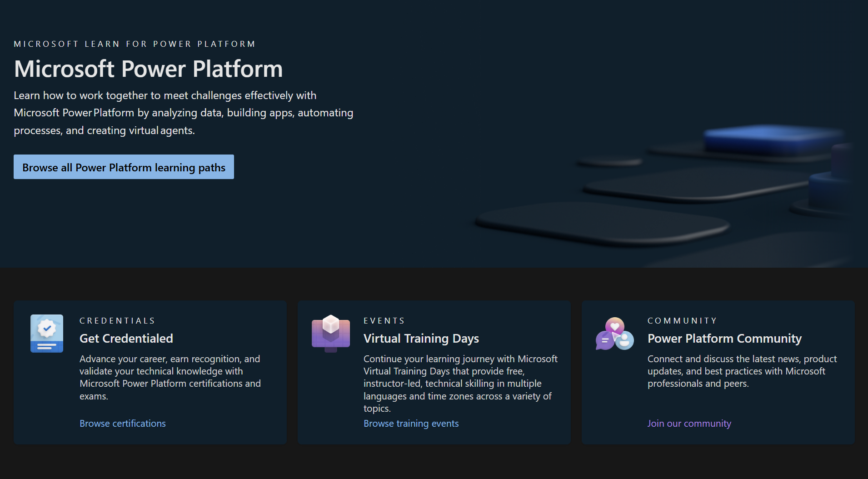Click the hero paragraph starting 'Learn how to work together'
Screen dimensions: 868x479
[x=184, y=113]
